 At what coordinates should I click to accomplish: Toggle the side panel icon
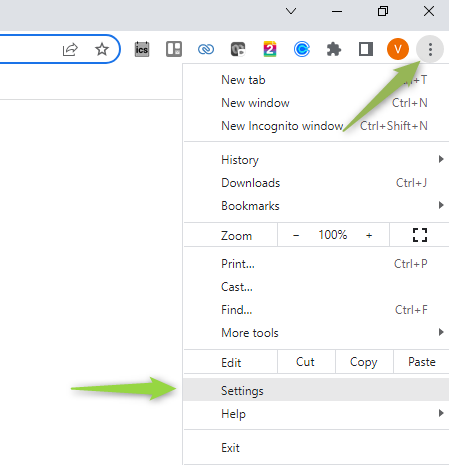[x=366, y=49]
